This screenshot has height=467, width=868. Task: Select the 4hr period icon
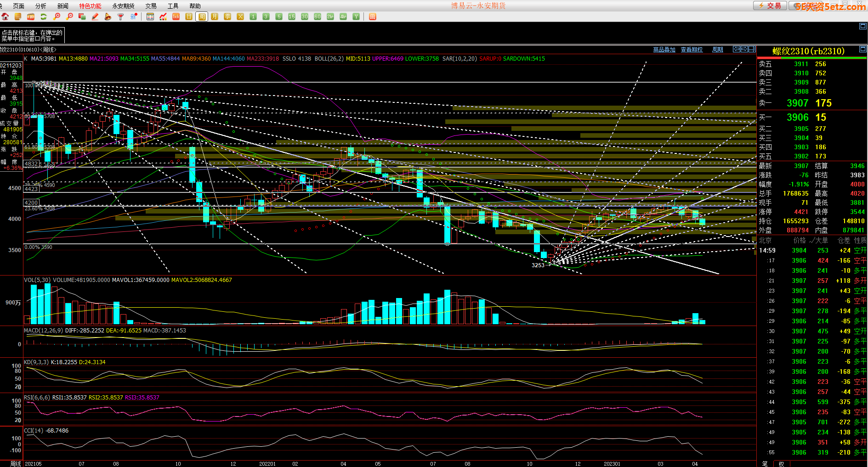click(x=343, y=17)
